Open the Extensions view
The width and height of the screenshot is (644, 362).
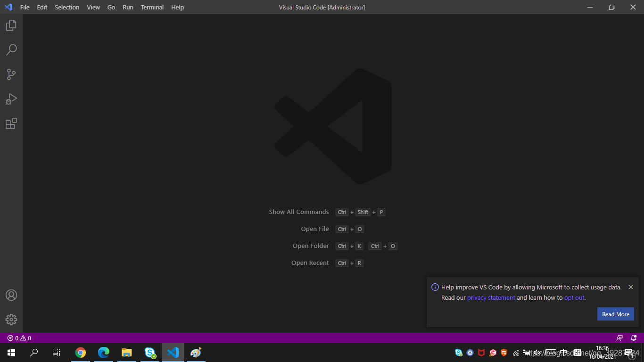coord(11,123)
